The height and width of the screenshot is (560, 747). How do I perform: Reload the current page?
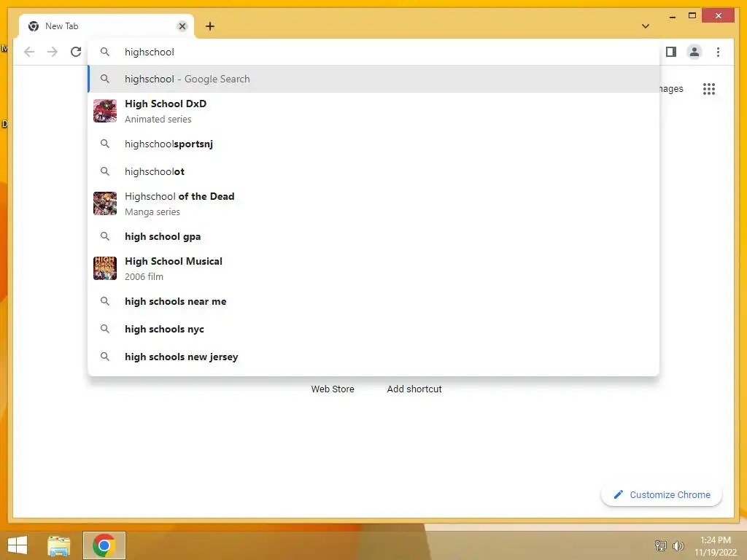(76, 52)
